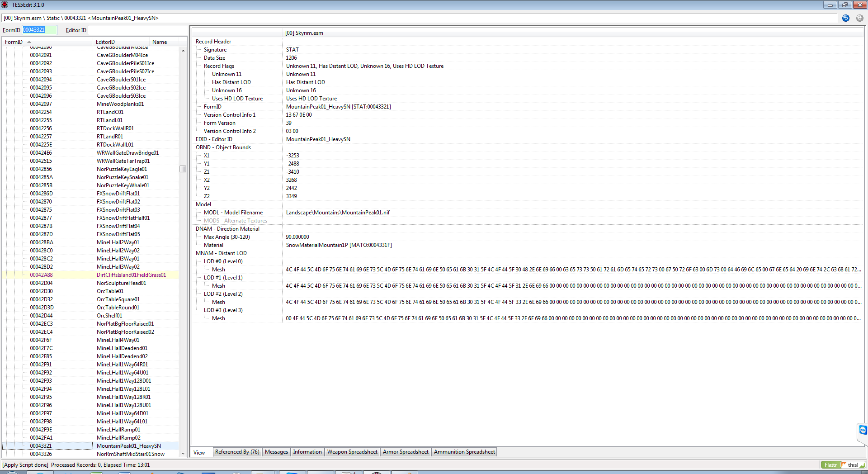Select record 00042D04 NorSculptureHead01
Image resolution: width=868 pixels, height=474 pixels.
(x=121, y=283)
